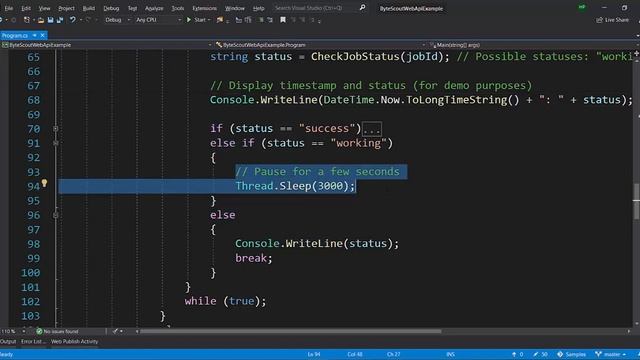The width and height of the screenshot is (640, 360).
Task: Click the Undo arrow icon
Action: (x=72, y=20)
